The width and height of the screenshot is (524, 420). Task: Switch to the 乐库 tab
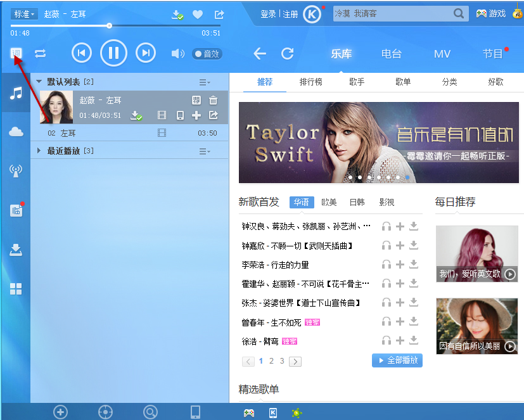(x=341, y=54)
